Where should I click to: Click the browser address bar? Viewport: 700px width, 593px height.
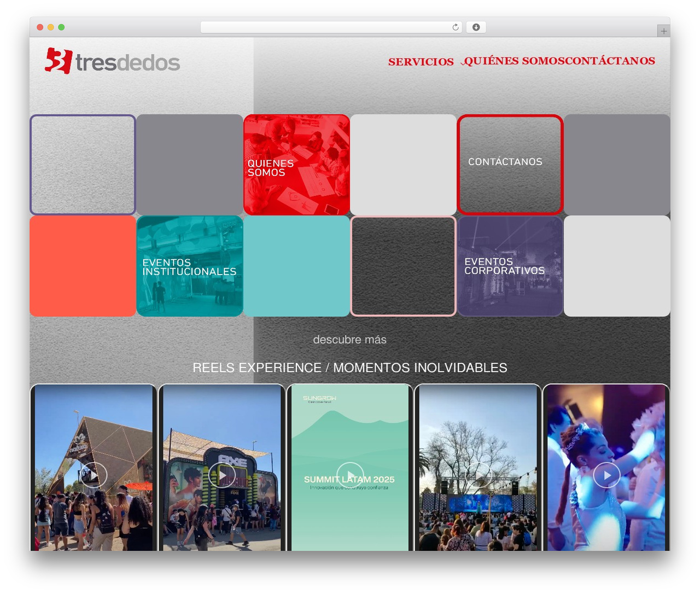pos(331,27)
